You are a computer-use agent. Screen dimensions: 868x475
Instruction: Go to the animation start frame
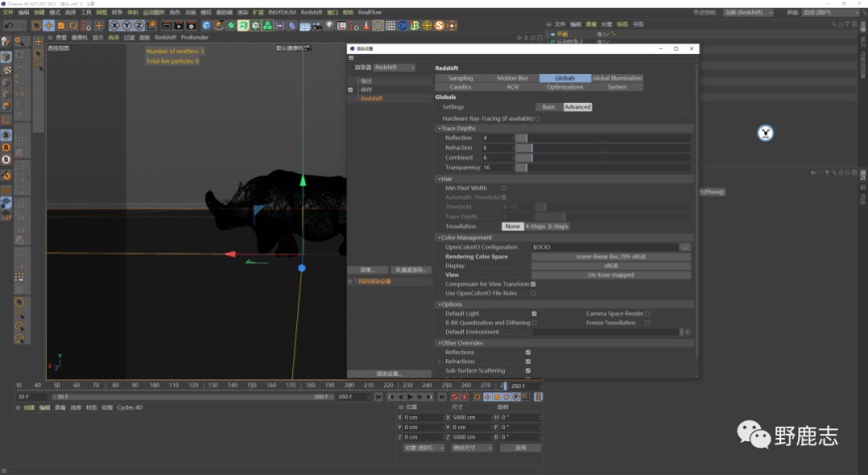[378, 397]
